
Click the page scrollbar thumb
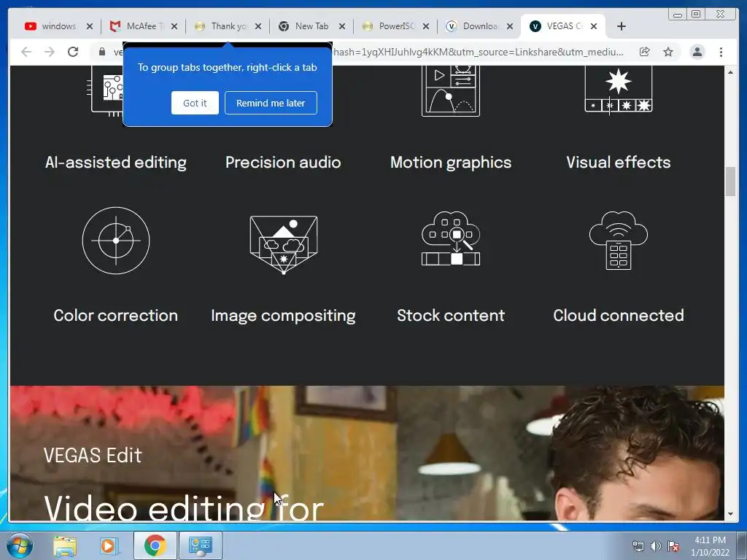point(730,182)
